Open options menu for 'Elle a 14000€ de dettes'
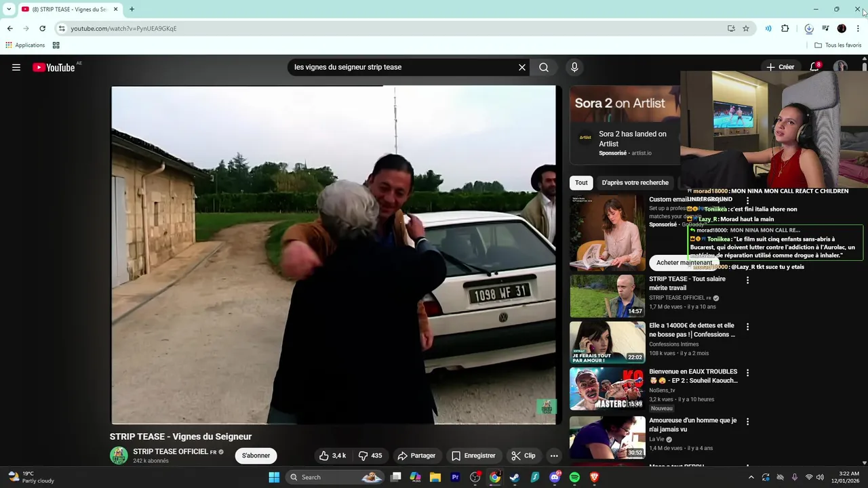The width and height of the screenshot is (868, 488). (748, 327)
